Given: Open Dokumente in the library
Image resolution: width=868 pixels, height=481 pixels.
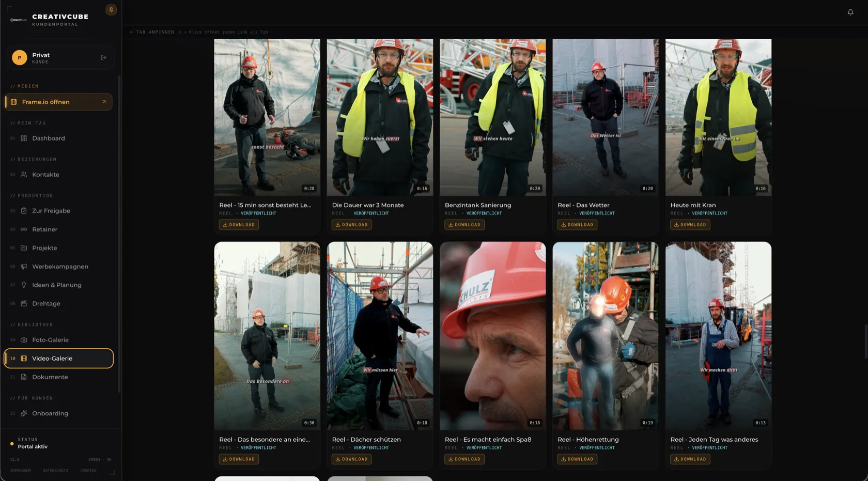Looking at the screenshot, I should tap(58, 377).
